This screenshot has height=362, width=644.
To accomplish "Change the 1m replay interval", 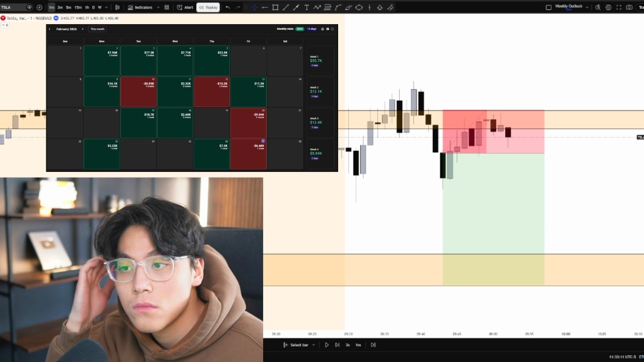I will (x=358, y=345).
